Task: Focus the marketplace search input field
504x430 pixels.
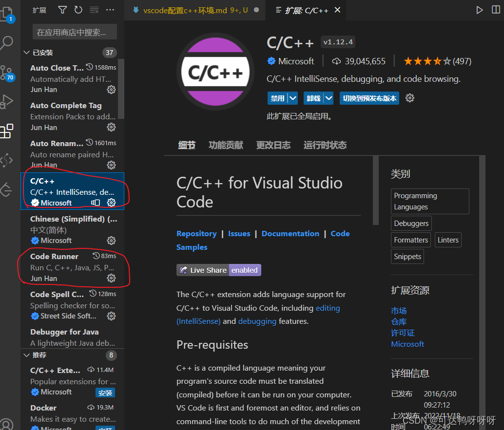Action: click(x=75, y=32)
